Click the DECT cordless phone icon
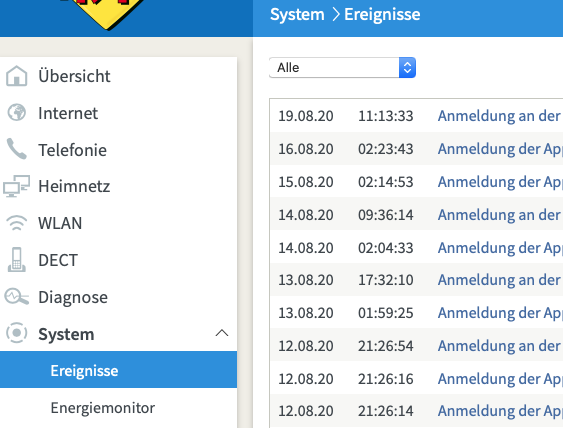This screenshot has width=563, height=428. pos(17,260)
